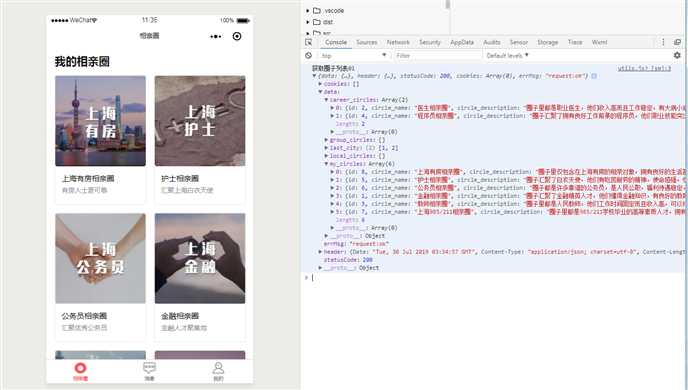Viewport: 688px width, 390px height.
Task: Tap the mini program three-dot capsule menu
Action: (x=215, y=36)
